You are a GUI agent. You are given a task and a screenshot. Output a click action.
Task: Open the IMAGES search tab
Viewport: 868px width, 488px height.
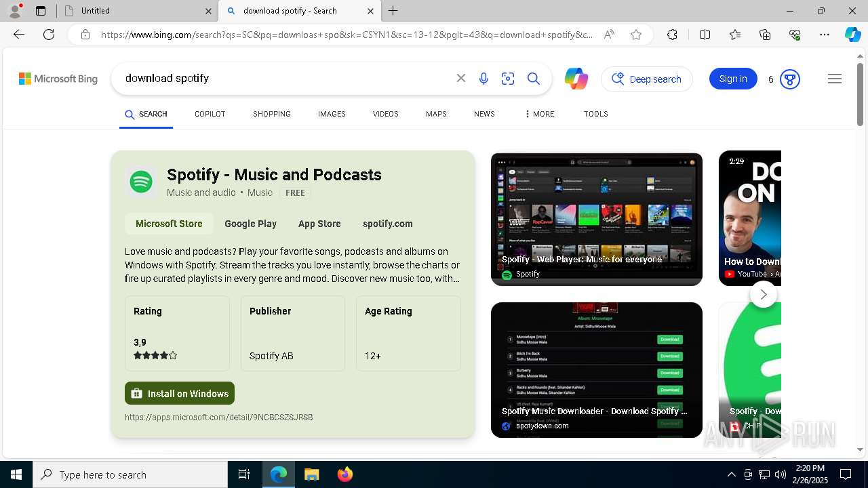click(x=332, y=114)
